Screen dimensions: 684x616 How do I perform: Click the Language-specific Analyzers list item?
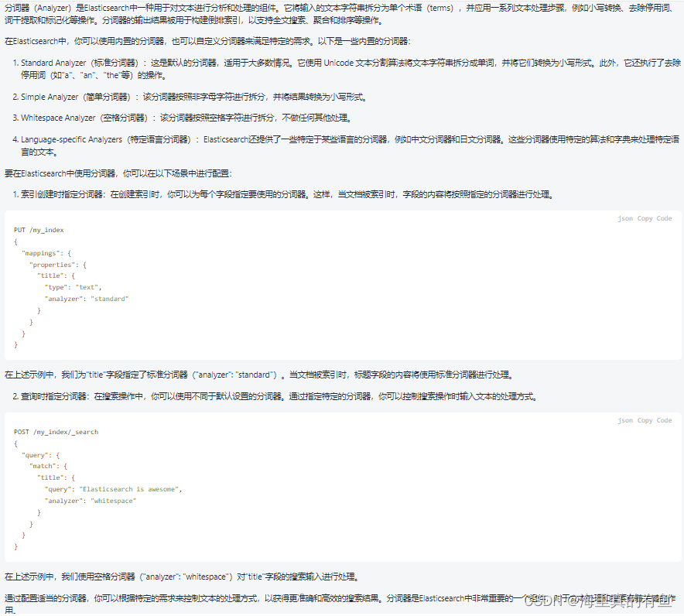tap(346, 145)
